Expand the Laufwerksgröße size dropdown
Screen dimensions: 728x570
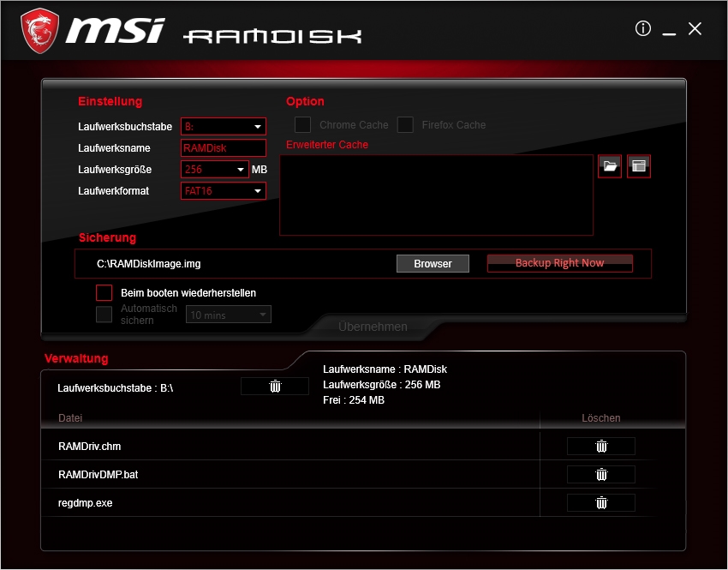(215, 170)
